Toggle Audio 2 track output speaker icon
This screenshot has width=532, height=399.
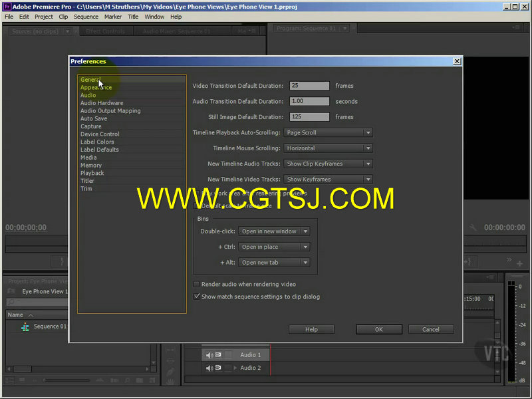pyautogui.click(x=209, y=368)
